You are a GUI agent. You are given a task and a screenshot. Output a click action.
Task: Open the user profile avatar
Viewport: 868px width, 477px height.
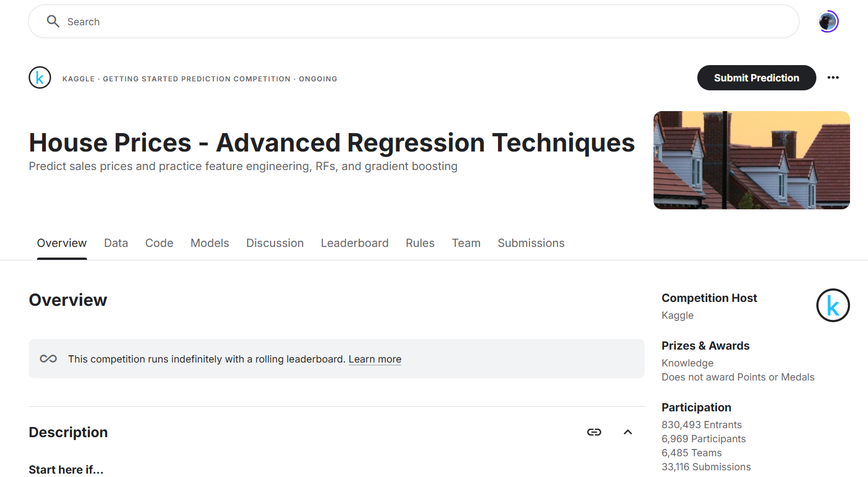[x=828, y=21]
